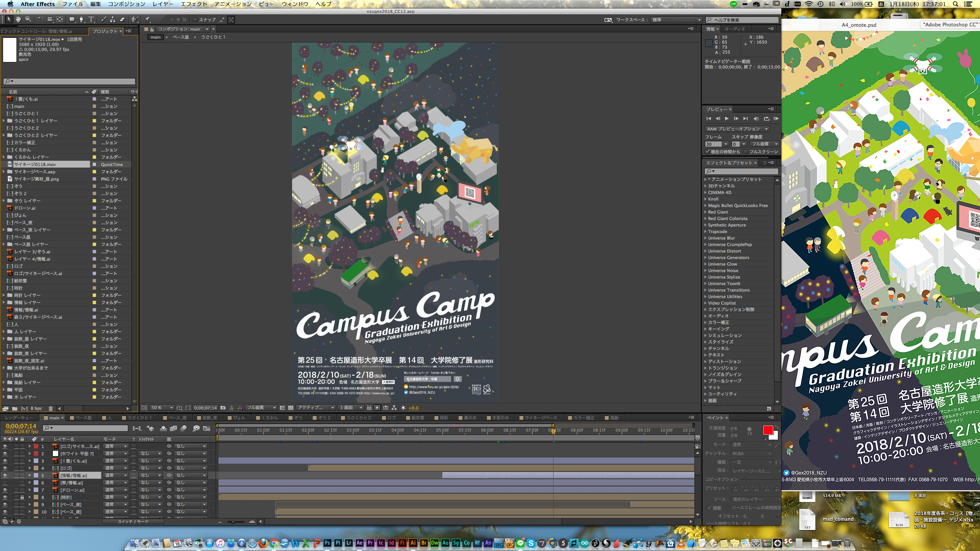Select the Pen tool

[81, 20]
